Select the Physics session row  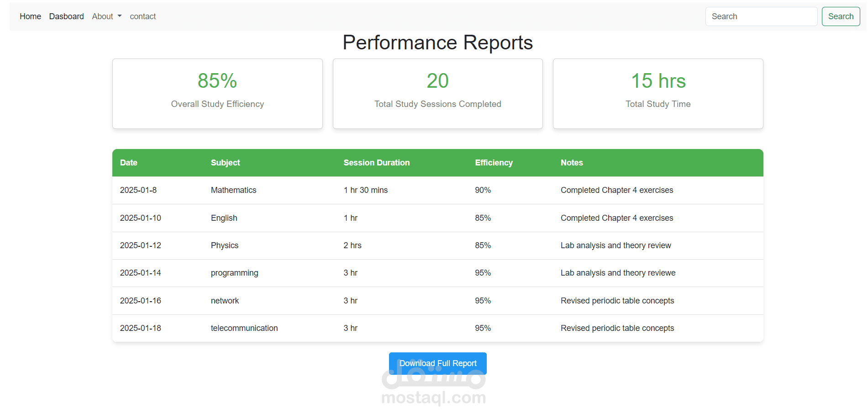[437, 245]
